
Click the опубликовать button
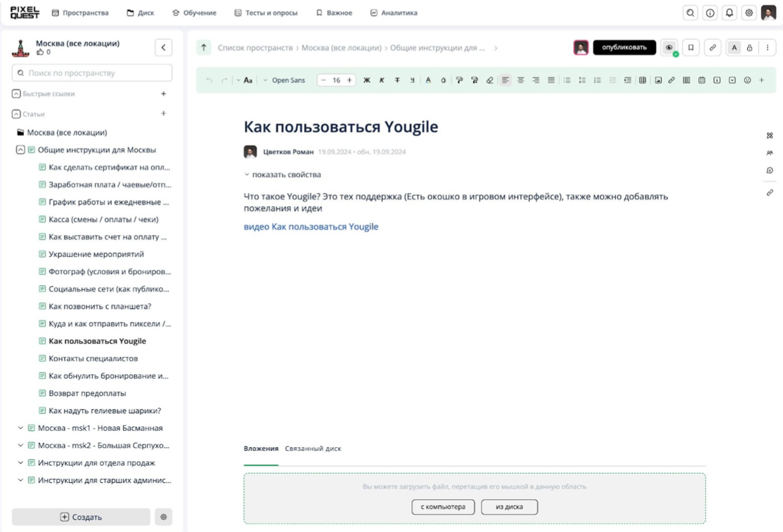tap(624, 47)
